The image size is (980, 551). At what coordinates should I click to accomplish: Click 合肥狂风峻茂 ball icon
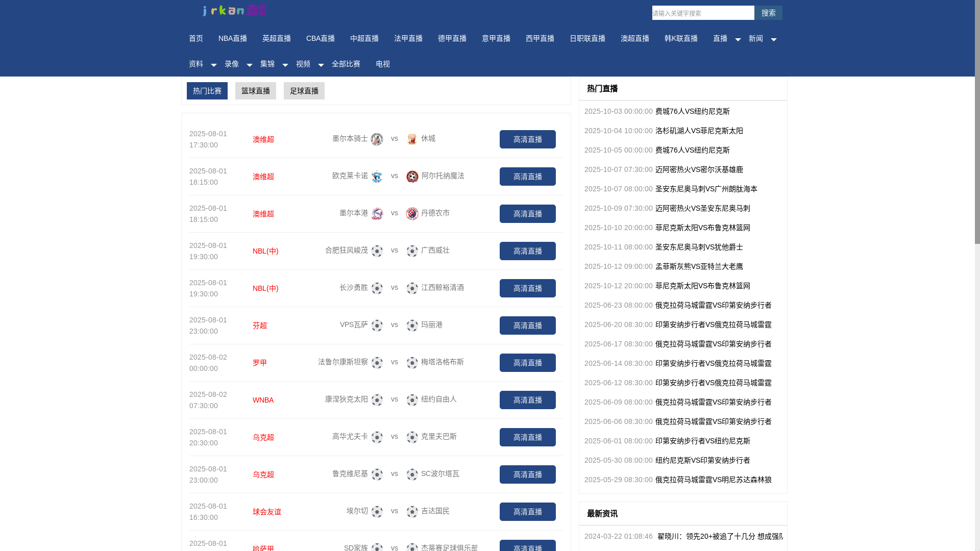pos(377,251)
